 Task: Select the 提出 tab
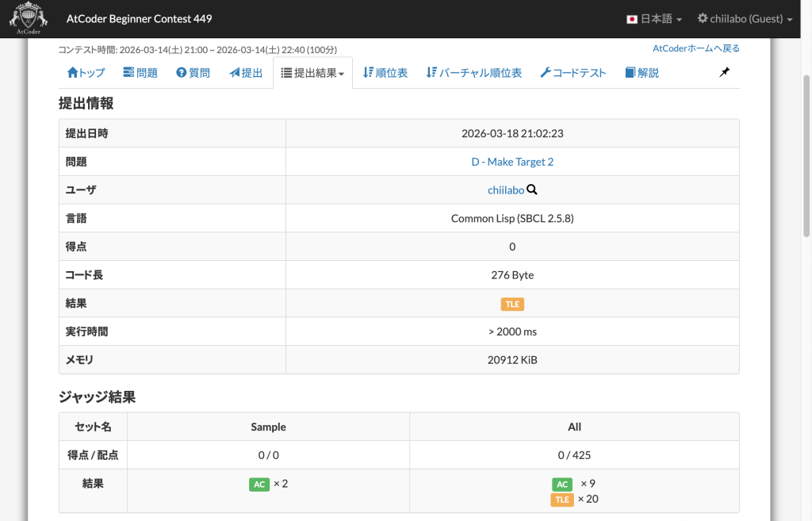[246, 73]
